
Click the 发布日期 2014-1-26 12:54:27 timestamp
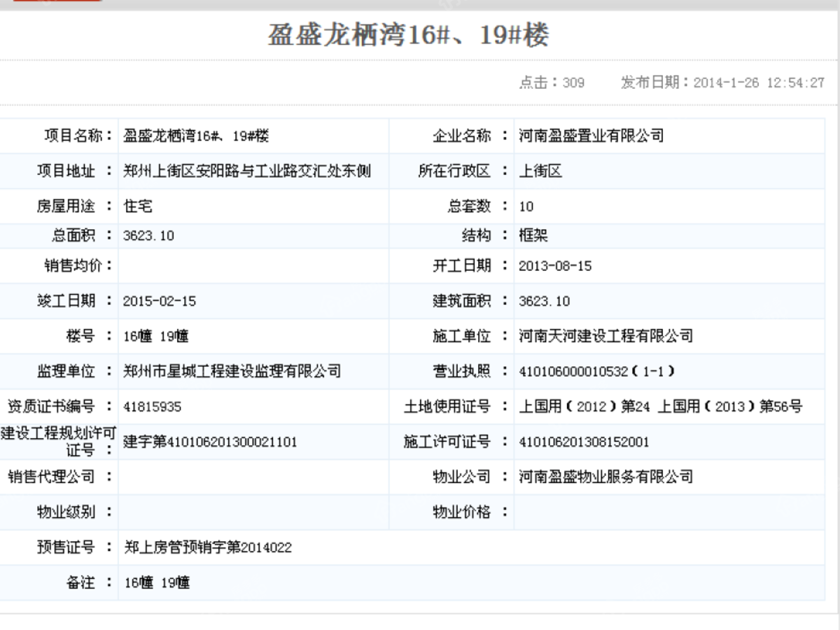click(723, 83)
